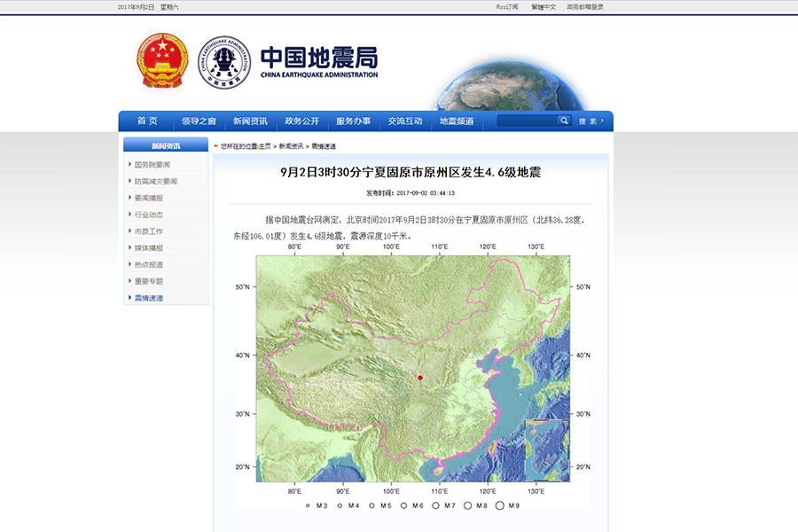Open the 首页 navigation tab
The width and height of the screenshot is (798, 532).
point(147,121)
